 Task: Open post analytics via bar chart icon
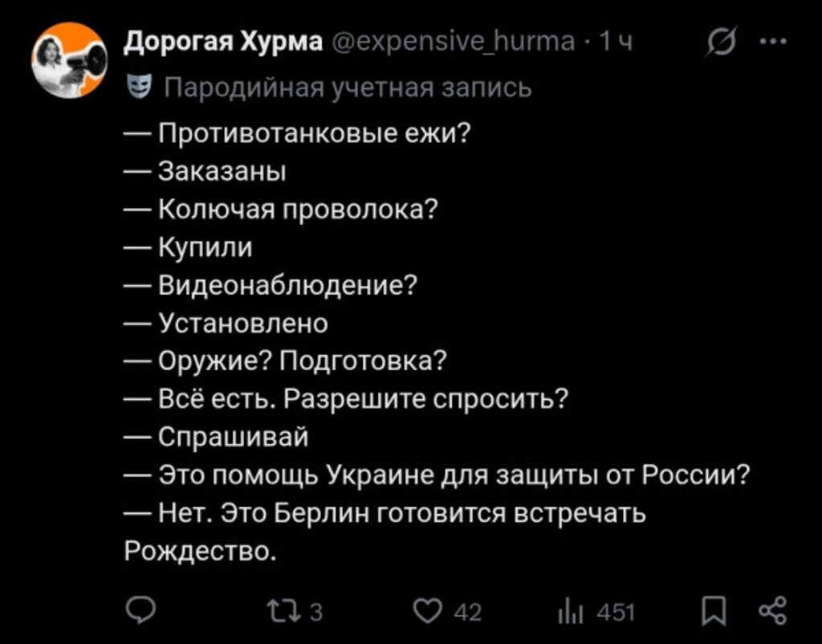tap(569, 613)
